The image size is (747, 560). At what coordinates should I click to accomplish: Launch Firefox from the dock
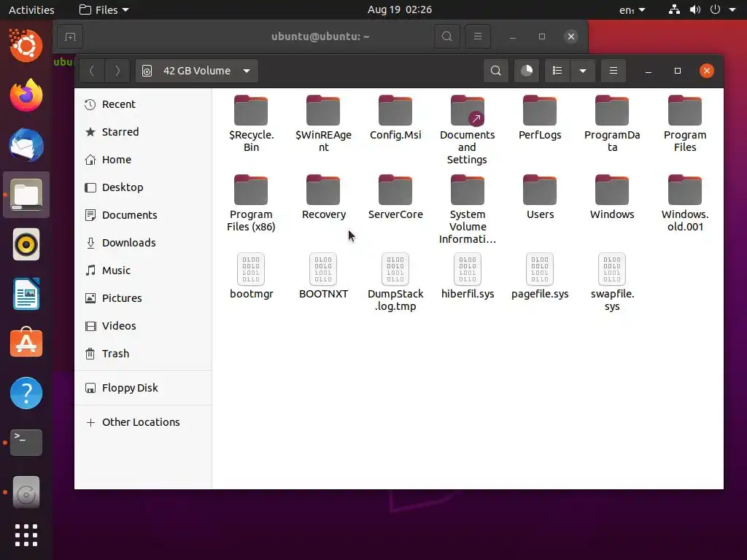click(26, 96)
